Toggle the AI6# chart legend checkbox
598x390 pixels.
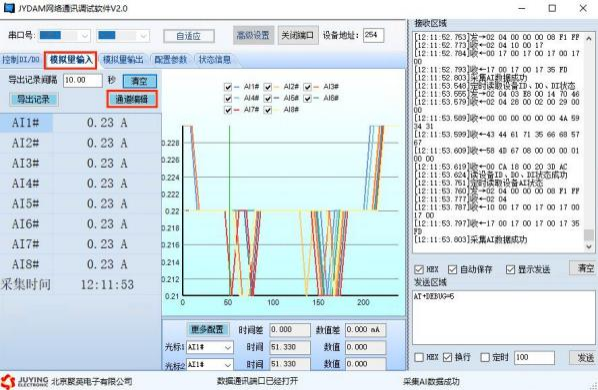point(307,99)
